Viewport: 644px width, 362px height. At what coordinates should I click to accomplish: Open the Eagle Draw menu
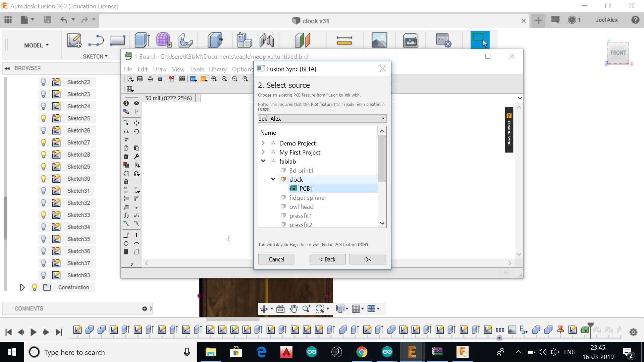click(160, 69)
